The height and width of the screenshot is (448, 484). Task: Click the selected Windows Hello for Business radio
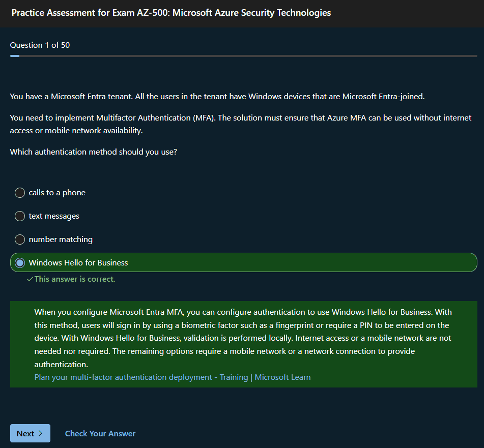coord(20,263)
